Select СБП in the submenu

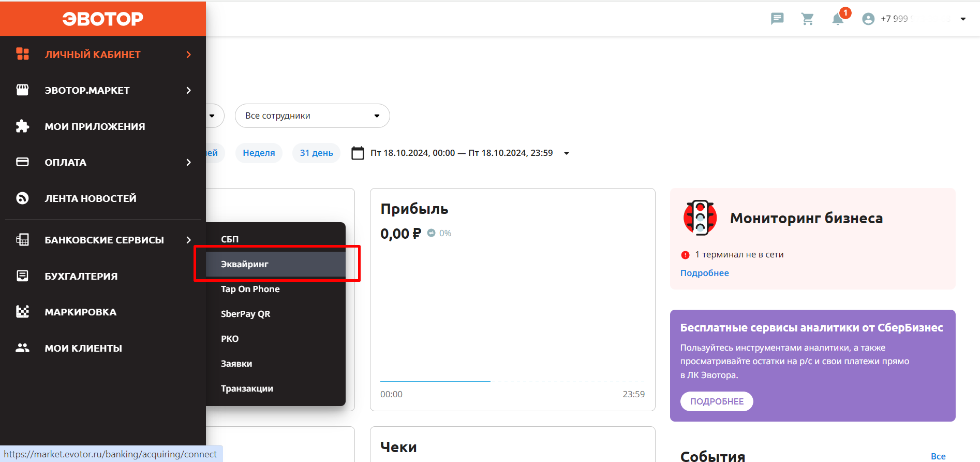(x=275, y=239)
